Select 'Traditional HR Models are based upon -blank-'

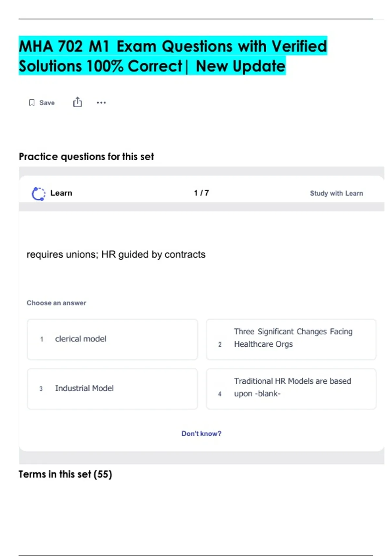point(291,389)
